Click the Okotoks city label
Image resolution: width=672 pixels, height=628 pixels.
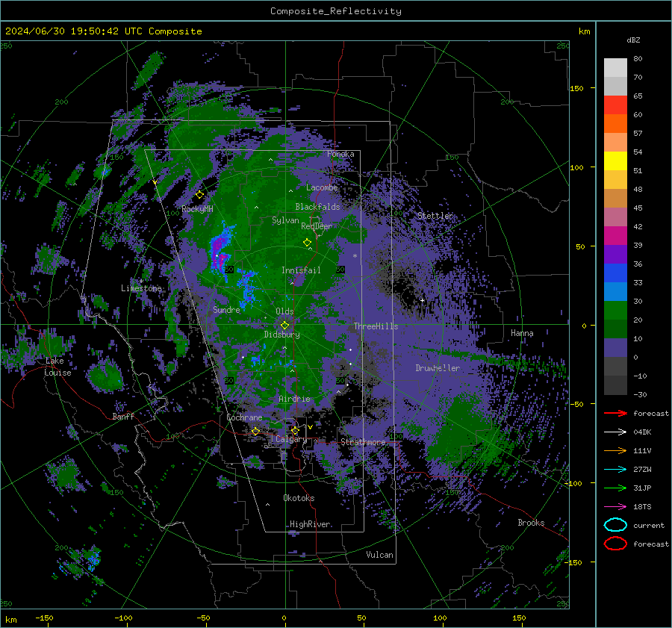tap(299, 498)
